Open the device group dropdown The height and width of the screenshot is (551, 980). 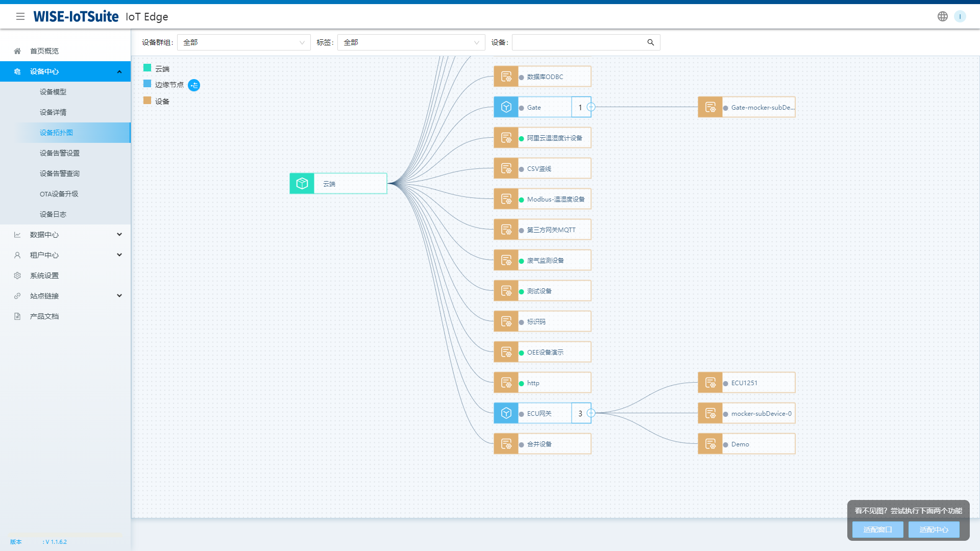[243, 42]
